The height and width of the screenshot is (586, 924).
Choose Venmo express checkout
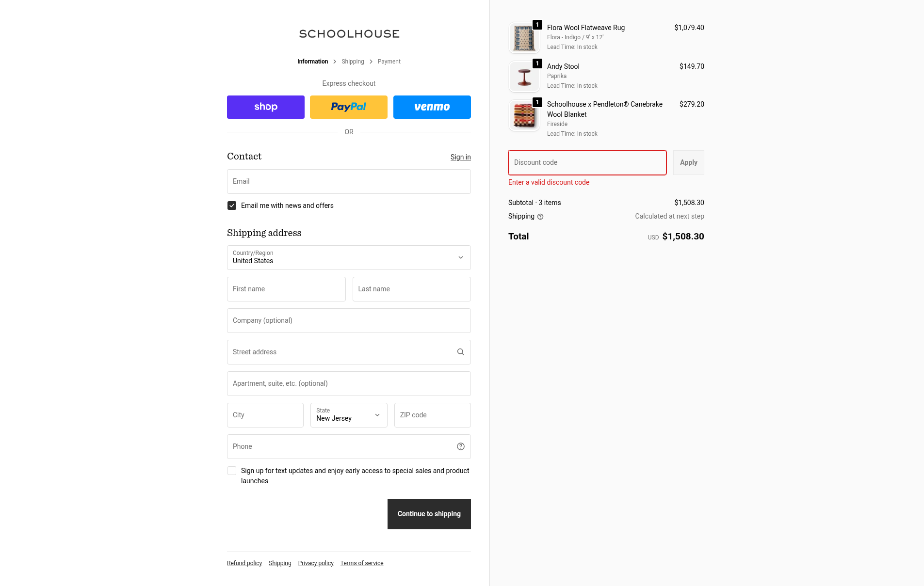coord(432,107)
